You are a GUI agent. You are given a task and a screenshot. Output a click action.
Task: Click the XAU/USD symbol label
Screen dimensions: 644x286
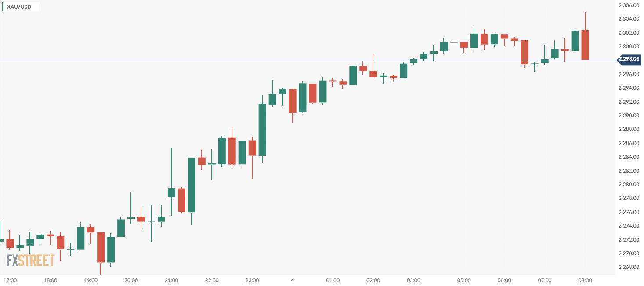click(19, 7)
